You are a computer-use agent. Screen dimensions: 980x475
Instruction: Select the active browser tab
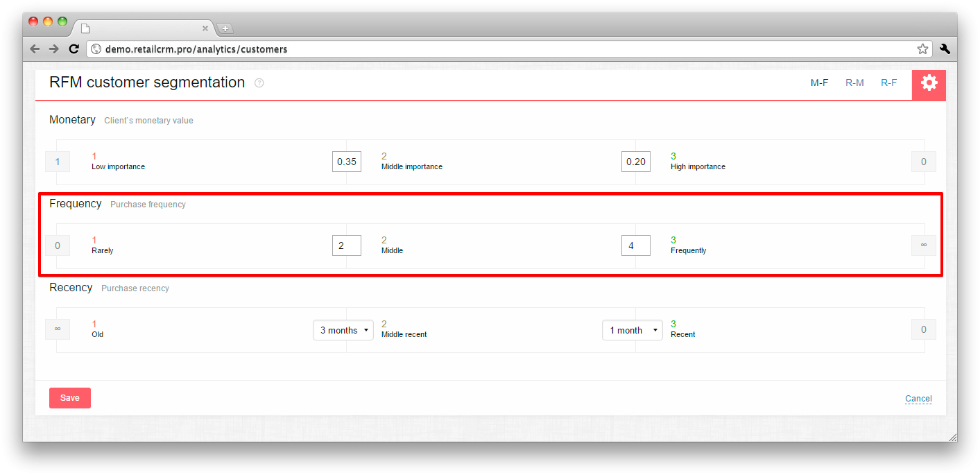click(x=144, y=28)
